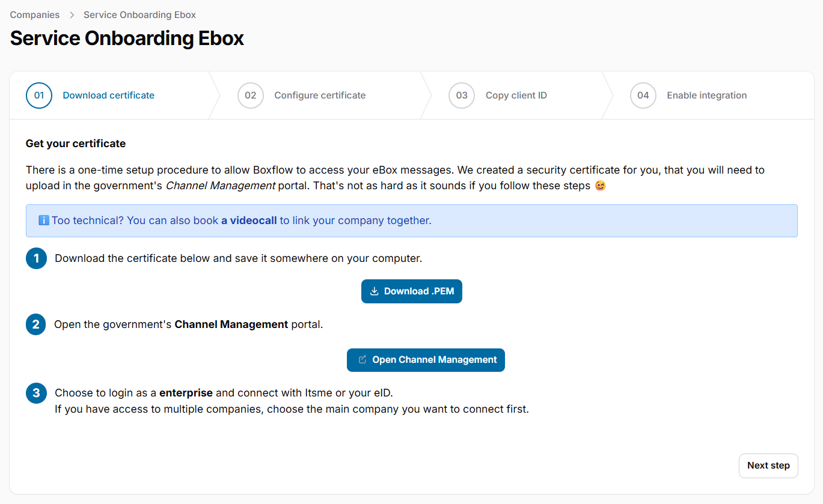
Task: Book a videocall via the banner link
Action: click(x=249, y=220)
